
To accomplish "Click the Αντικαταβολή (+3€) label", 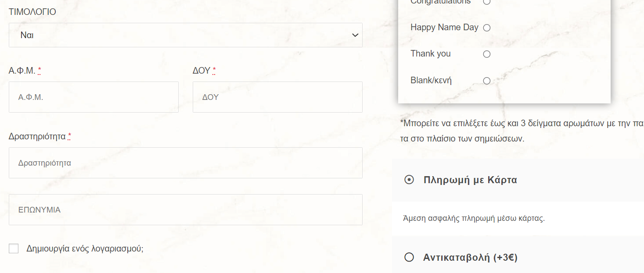I will [470, 257].
